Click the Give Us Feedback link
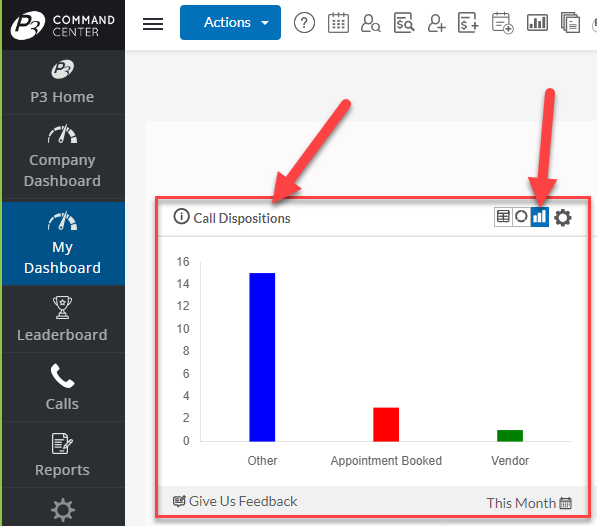The width and height of the screenshot is (597, 526). (235, 501)
